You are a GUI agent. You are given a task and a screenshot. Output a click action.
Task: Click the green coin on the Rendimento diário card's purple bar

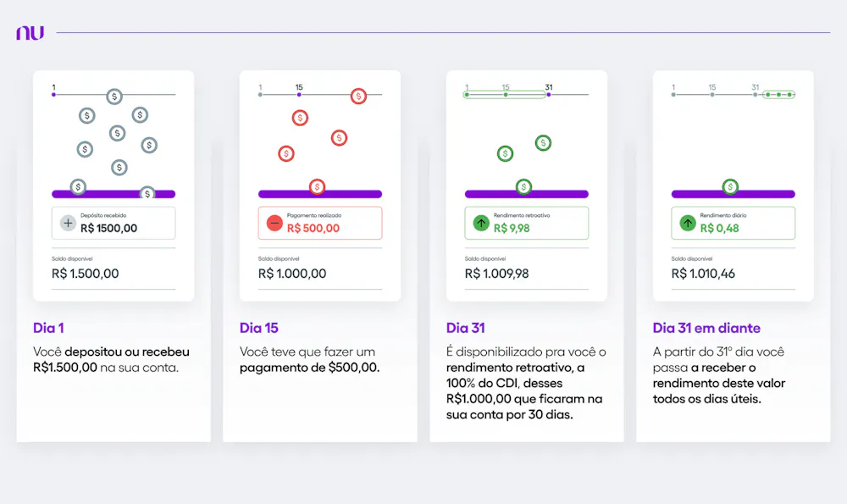click(729, 186)
